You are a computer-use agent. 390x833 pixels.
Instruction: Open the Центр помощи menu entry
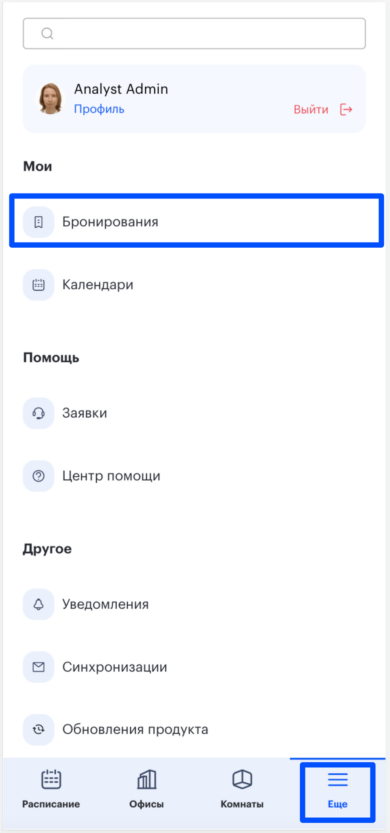pyautogui.click(x=194, y=475)
